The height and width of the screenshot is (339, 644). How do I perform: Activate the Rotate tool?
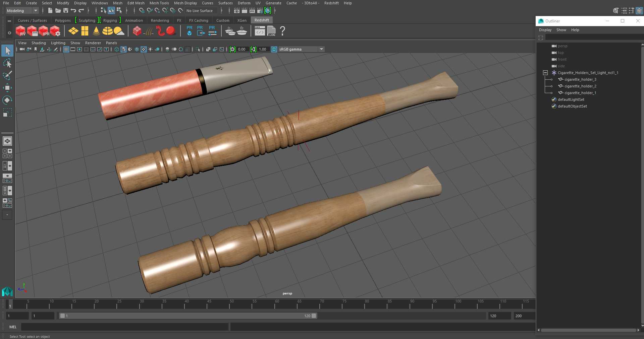click(7, 100)
